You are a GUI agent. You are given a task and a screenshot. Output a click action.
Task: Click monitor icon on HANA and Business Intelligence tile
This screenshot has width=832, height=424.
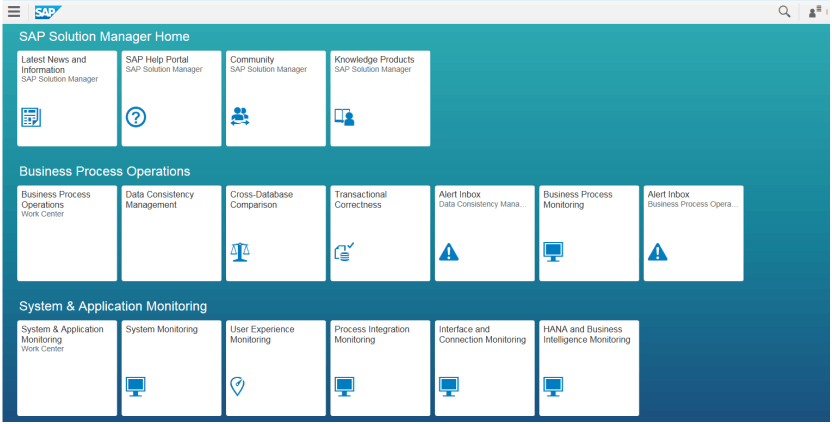553,387
